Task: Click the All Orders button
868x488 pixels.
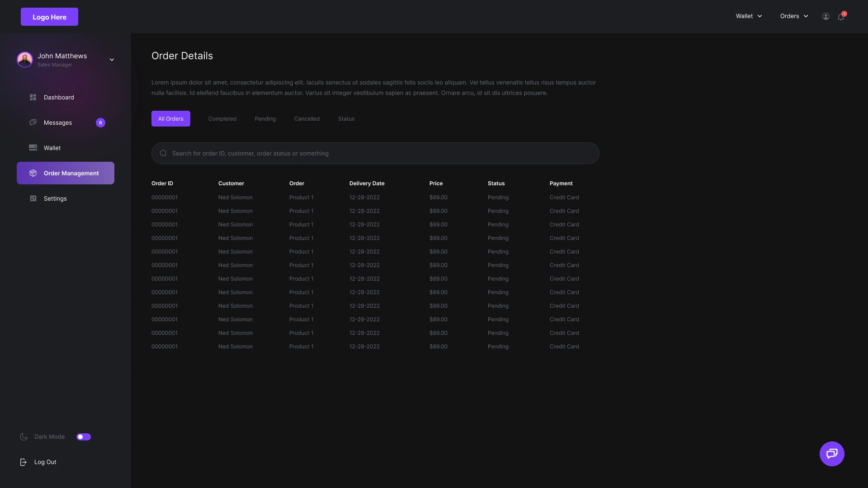Action: pos(170,119)
